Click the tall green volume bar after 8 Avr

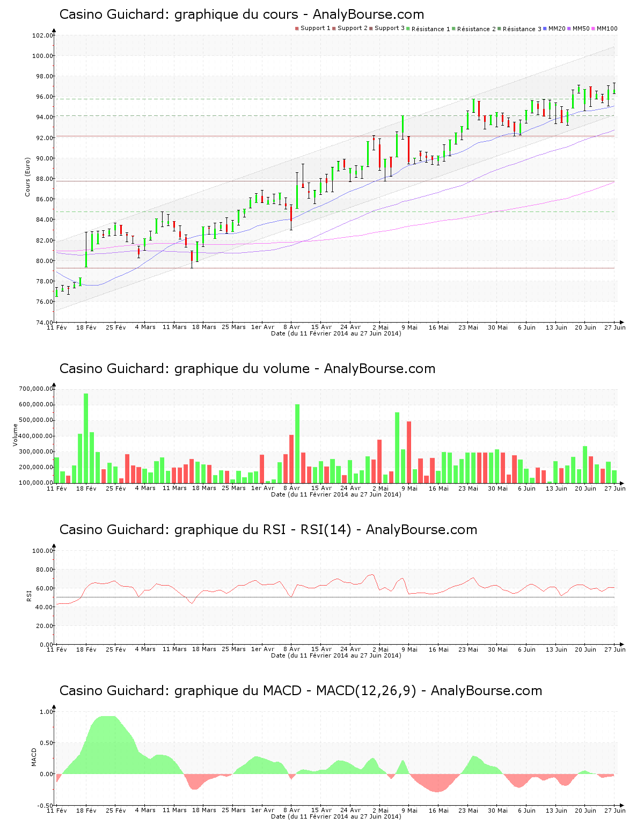coord(297,443)
